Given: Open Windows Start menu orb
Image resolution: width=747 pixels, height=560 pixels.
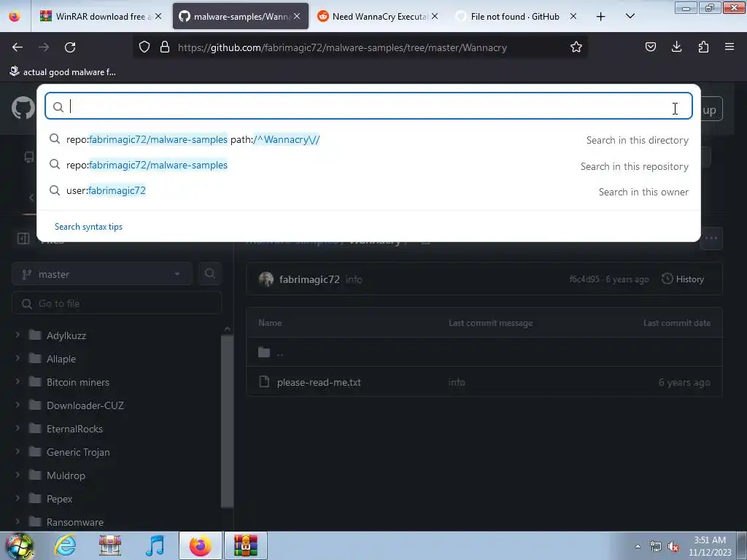Looking at the screenshot, I should tap(20, 545).
